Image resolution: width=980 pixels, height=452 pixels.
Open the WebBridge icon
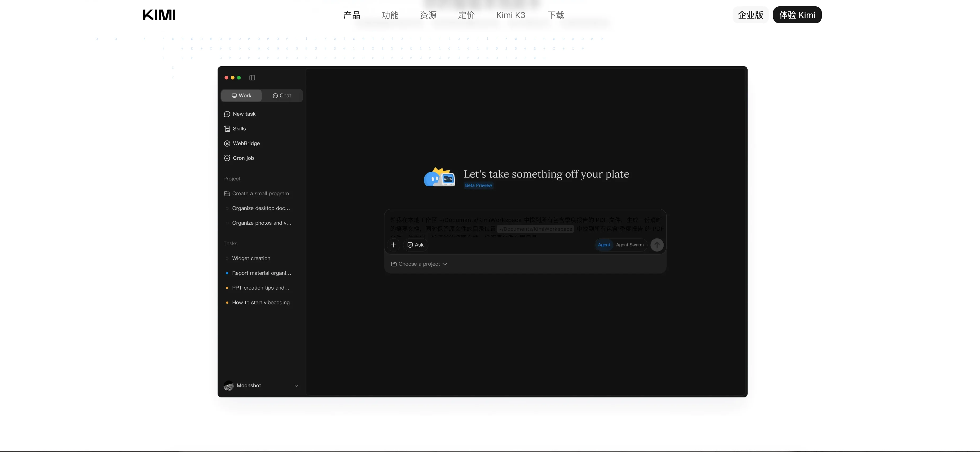coord(227,143)
